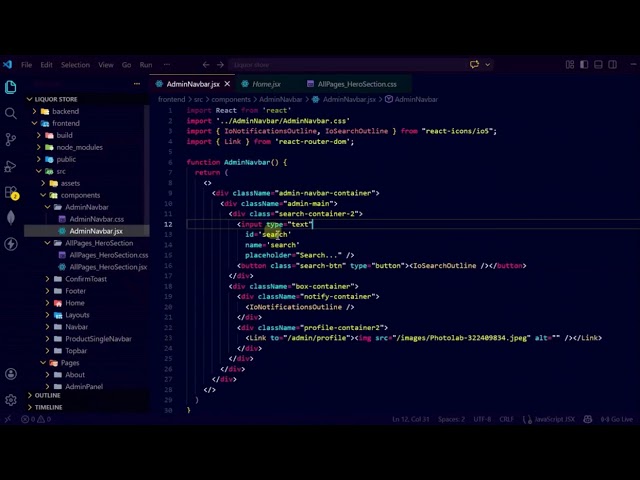Open errors and warnings in status bar

click(36, 419)
